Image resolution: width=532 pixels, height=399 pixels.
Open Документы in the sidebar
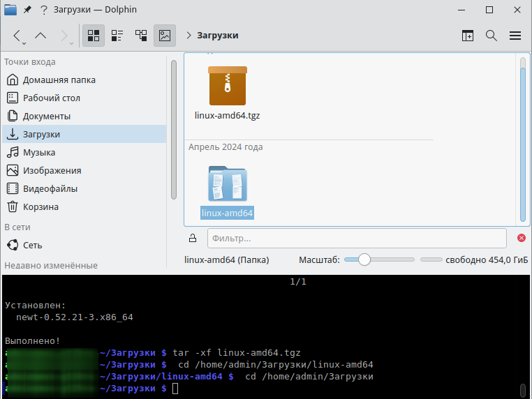coord(46,116)
